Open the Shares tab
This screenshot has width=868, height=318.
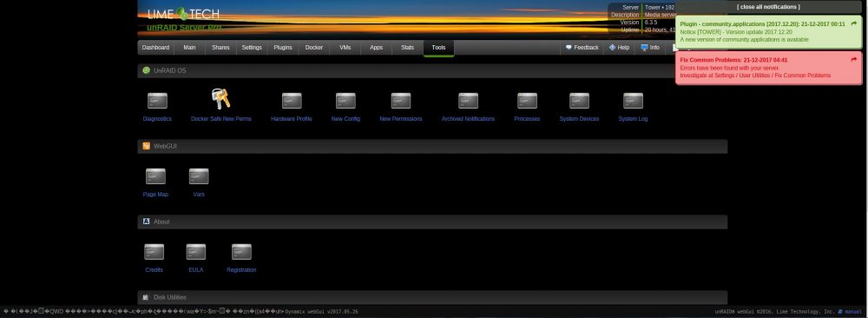[x=220, y=48]
